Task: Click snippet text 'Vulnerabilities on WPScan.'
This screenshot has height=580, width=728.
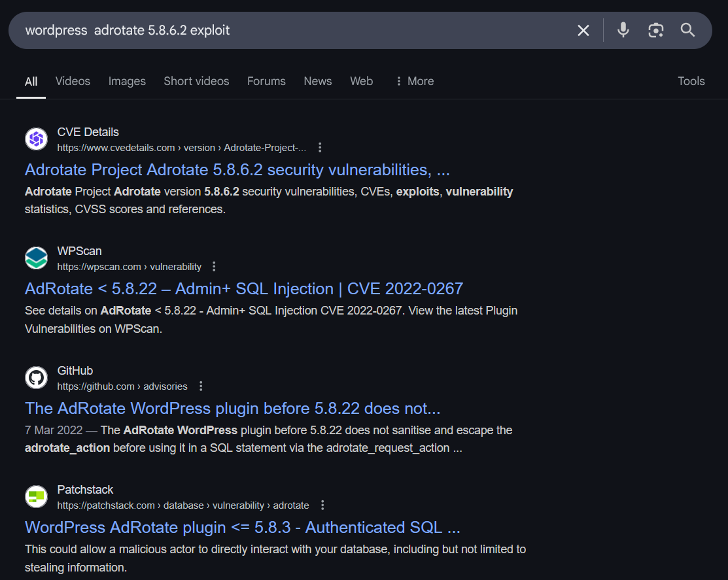Action: pyautogui.click(x=94, y=329)
